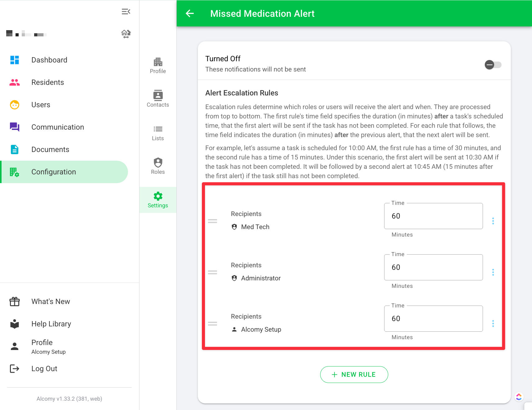Open the Help Library
The image size is (532, 410).
[64, 324]
